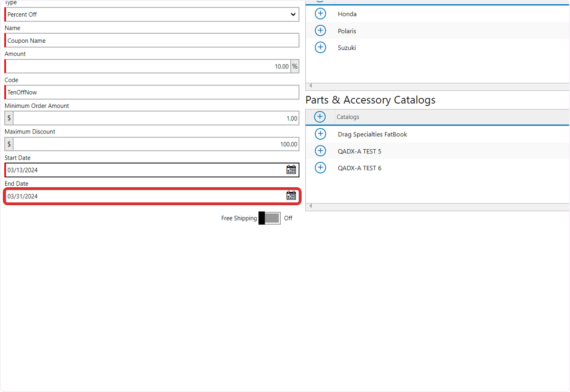Screen dimensions: 570x392
Task: Select the Honda row text
Action: (x=347, y=14)
